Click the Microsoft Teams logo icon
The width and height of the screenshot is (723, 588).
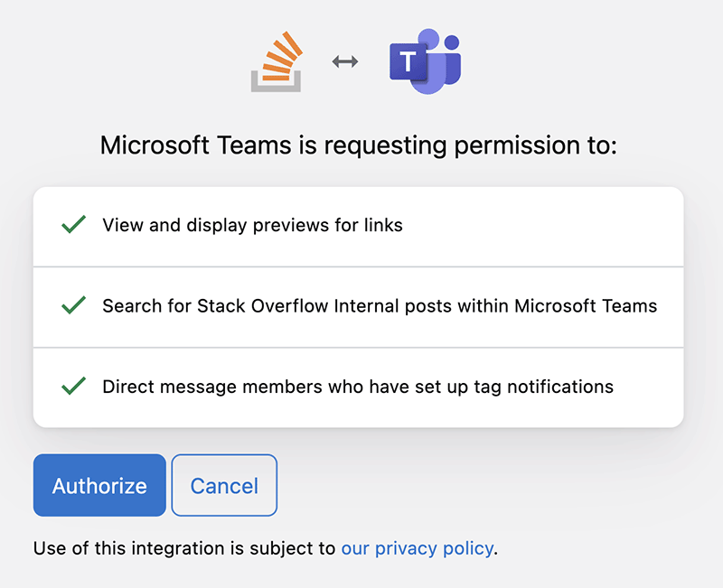(425, 61)
